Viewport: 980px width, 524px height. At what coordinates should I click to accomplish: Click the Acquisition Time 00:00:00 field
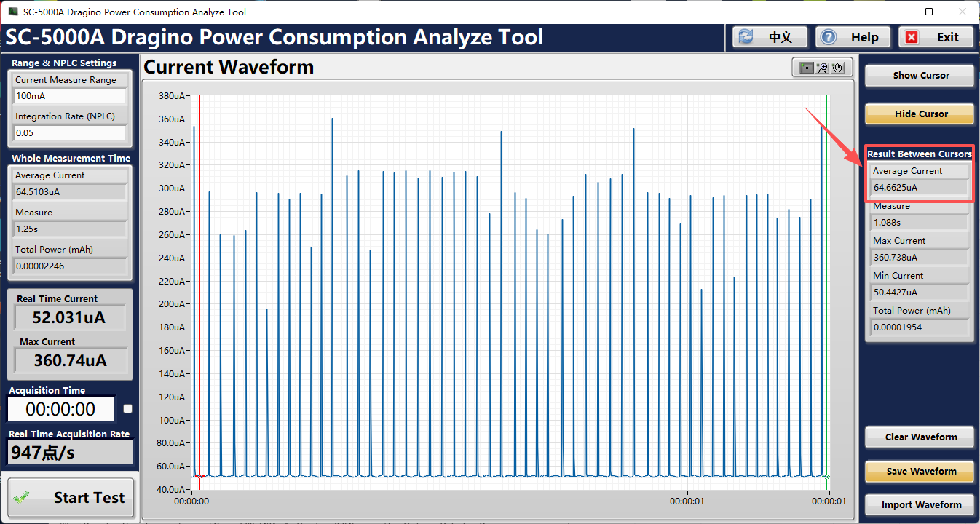[x=61, y=409]
